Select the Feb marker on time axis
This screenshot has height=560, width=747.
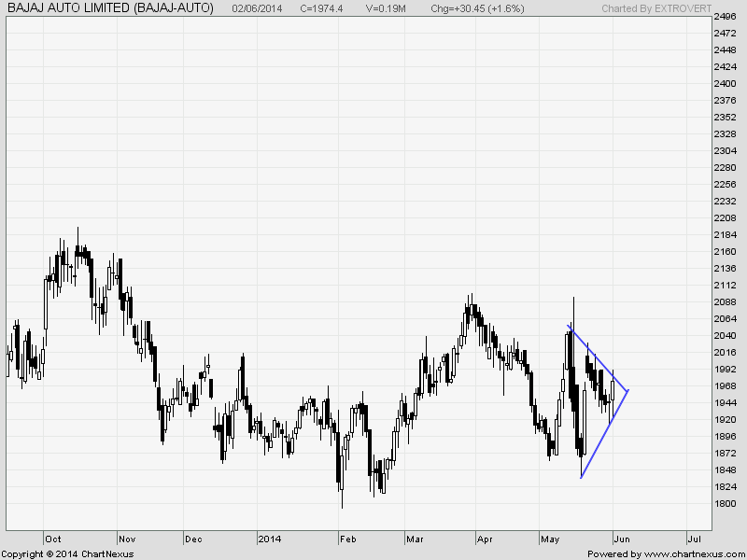click(x=348, y=539)
